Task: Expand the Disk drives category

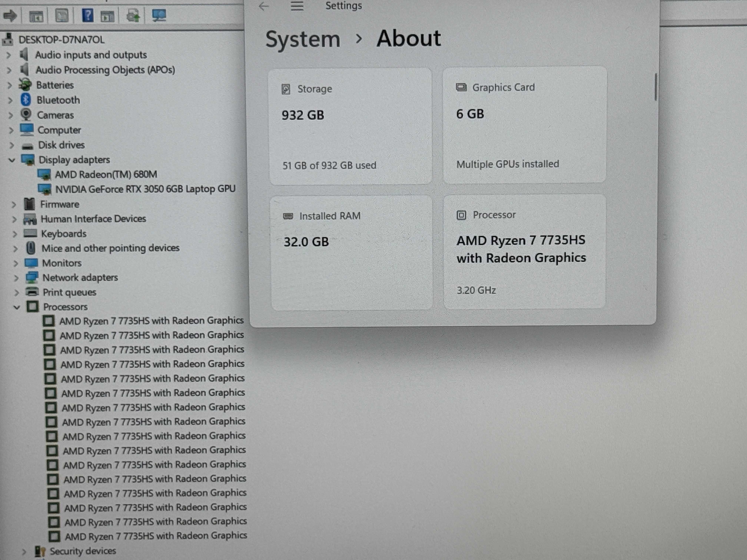Action: [x=12, y=146]
